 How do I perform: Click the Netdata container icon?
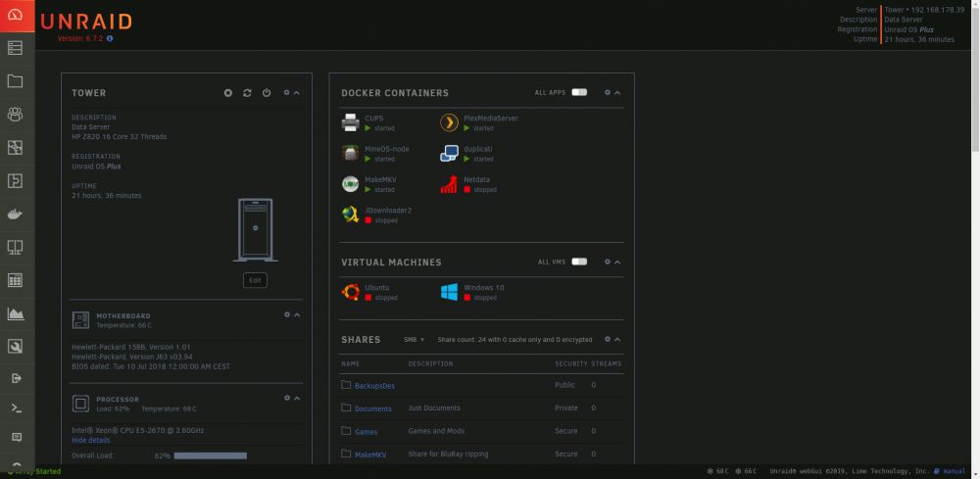coord(450,184)
